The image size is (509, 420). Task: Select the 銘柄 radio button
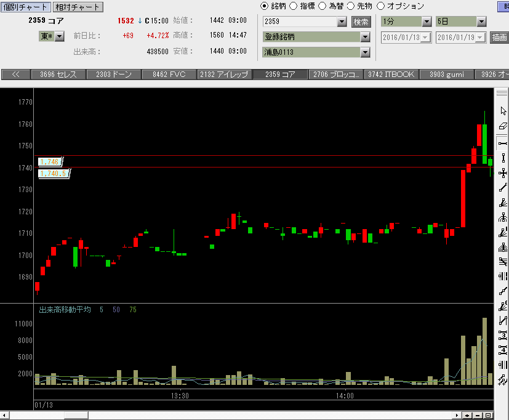[265, 6]
